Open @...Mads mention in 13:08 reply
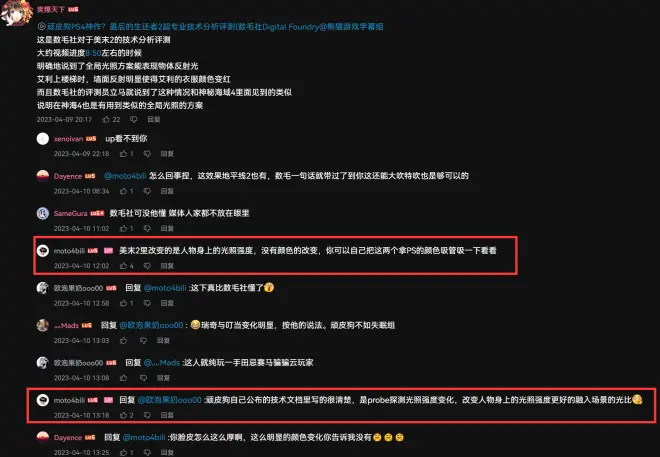 (162, 363)
